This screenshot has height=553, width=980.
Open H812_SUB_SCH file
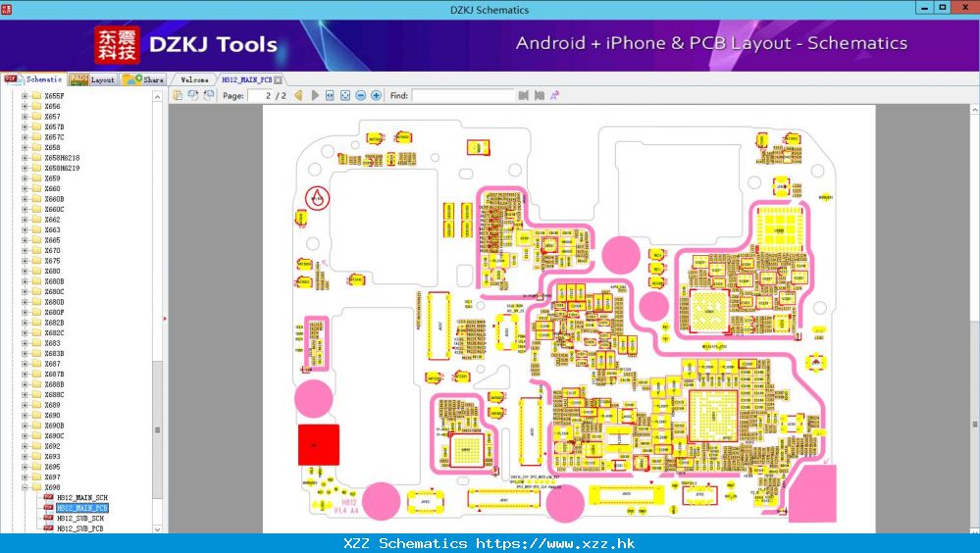(80, 518)
